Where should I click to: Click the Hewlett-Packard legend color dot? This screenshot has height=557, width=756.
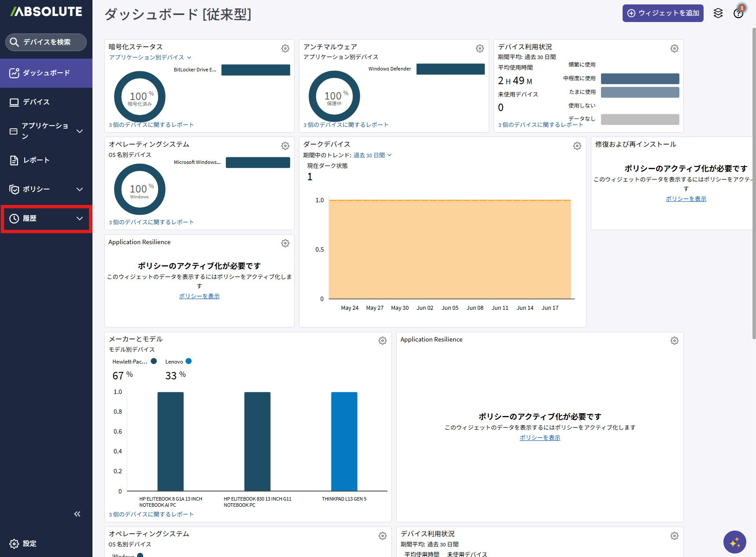(x=154, y=361)
